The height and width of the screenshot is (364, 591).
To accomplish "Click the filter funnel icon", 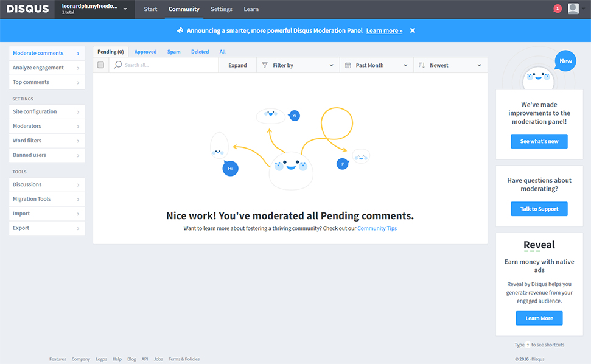I will pyautogui.click(x=265, y=65).
